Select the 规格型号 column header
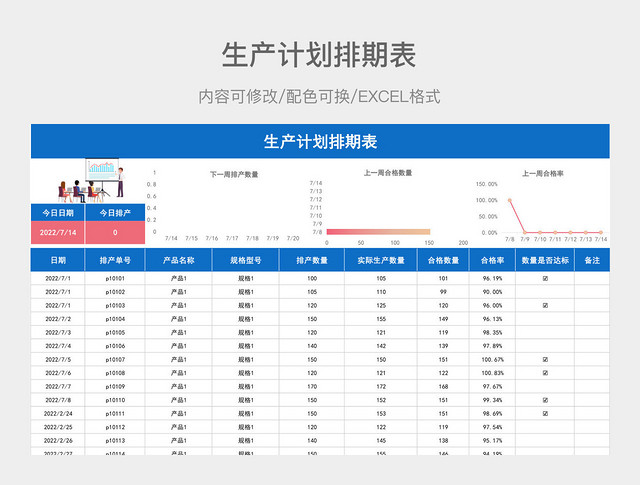This screenshot has width=640, height=485. tap(246, 260)
